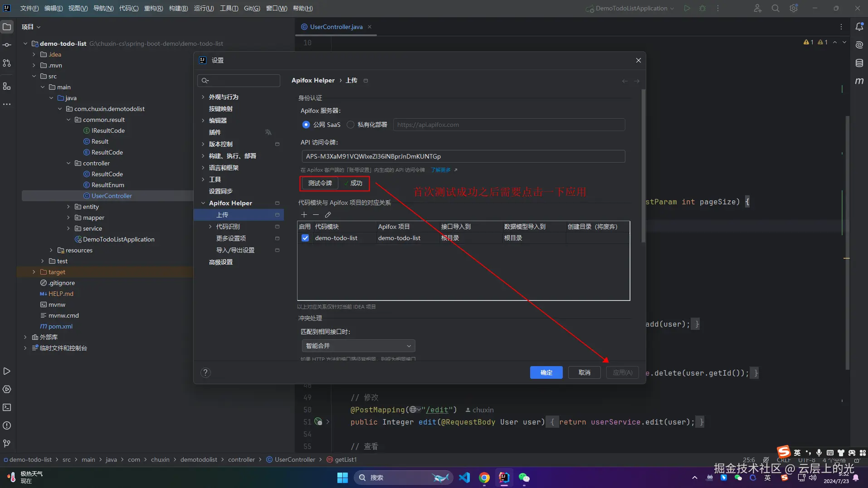Click the Apifox server URL field

[x=509, y=125]
